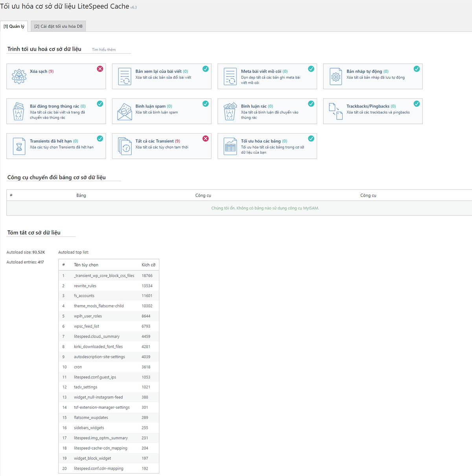Screen dimensions: 472x476
Task: Click the green check on Trackbacks/Pingbacks
Action: [417, 104]
